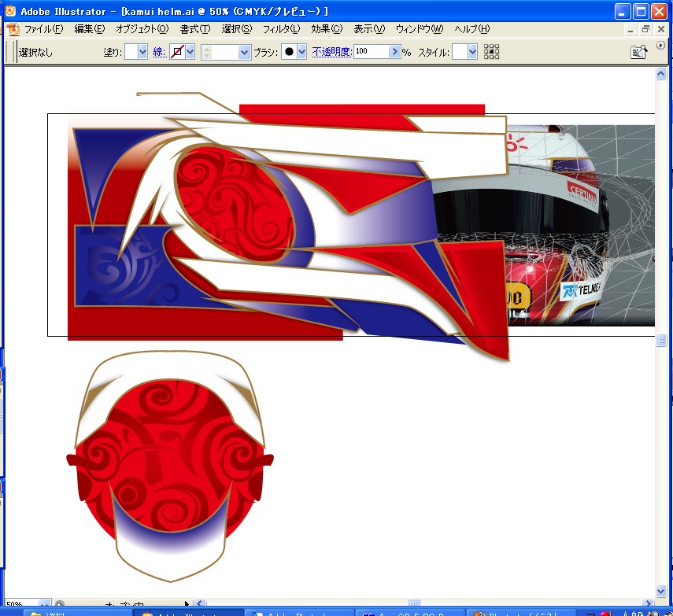Viewport: 673px width, 616px height.
Task: Expand the style (スタイル) dropdown arrow
Action: [472, 52]
